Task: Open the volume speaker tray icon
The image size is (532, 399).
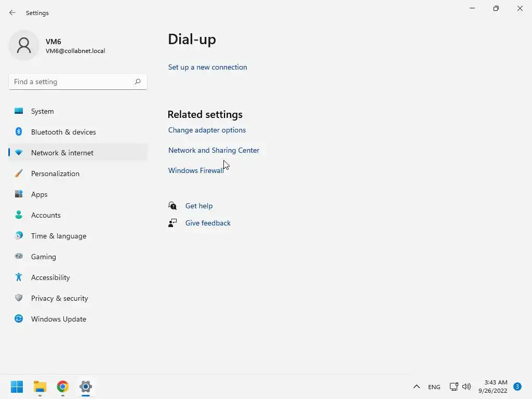Action: (x=467, y=387)
